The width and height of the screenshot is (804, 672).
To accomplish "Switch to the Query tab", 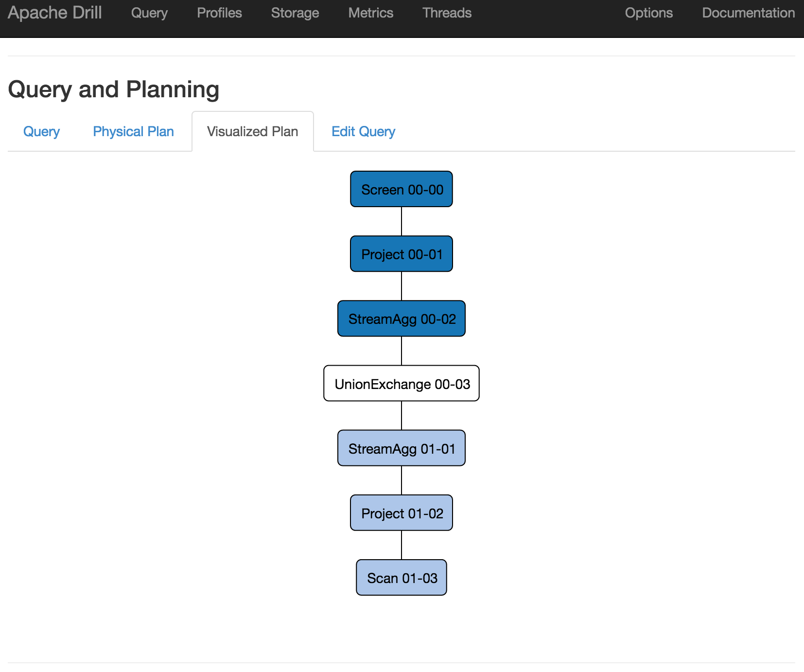I will click(x=41, y=132).
